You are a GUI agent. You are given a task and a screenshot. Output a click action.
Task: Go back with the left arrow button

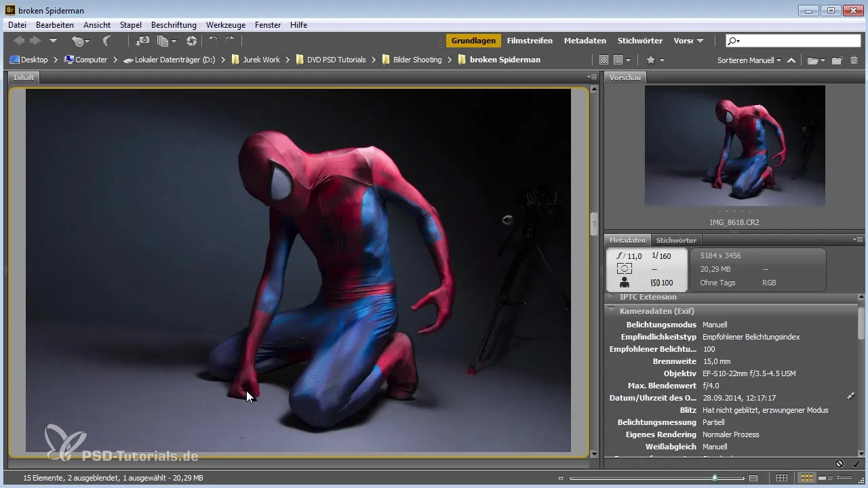(x=19, y=41)
